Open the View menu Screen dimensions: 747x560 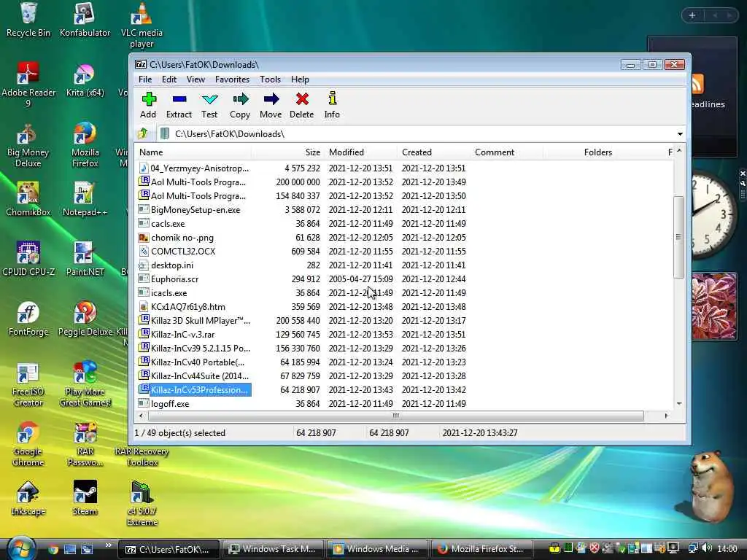pos(196,79)
